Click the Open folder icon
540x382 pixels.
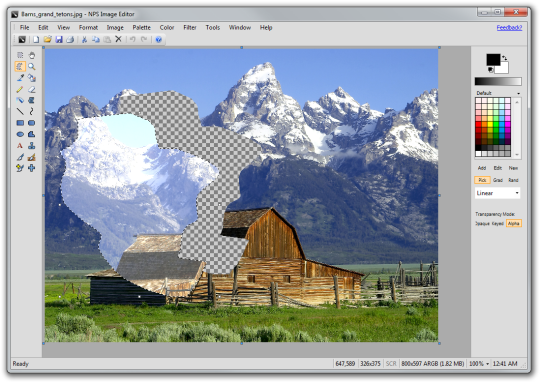tap(48, 39)
